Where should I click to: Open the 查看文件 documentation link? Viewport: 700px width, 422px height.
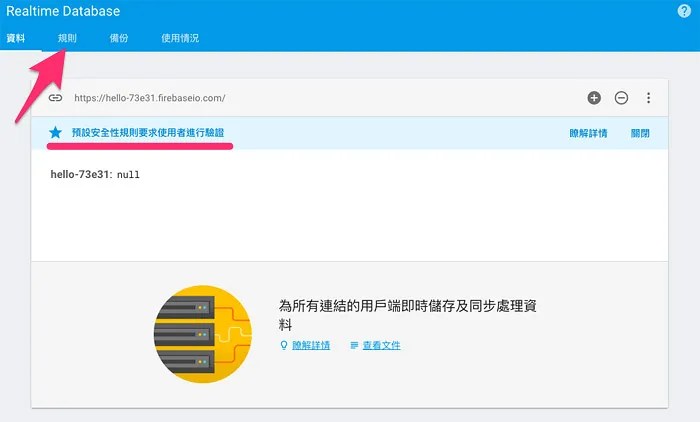(x=382, y=345)
